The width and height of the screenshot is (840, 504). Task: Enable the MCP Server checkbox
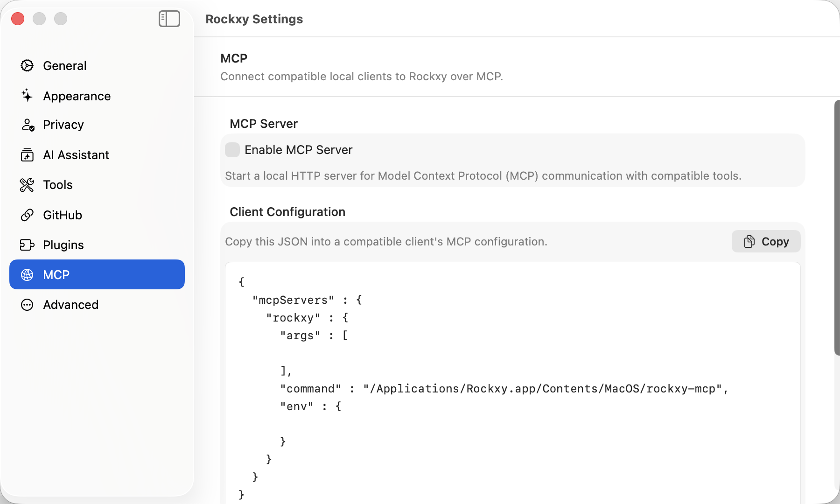(232, 150)
